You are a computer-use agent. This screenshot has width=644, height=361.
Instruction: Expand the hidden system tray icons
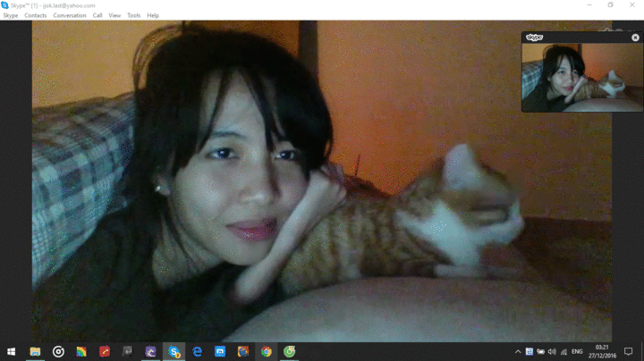pos(518,352)
